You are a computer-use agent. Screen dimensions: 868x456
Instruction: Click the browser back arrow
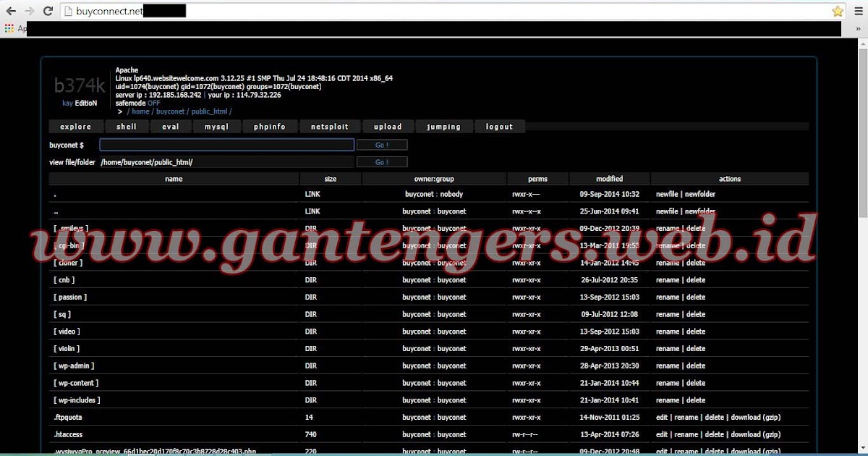click(10, 10)
